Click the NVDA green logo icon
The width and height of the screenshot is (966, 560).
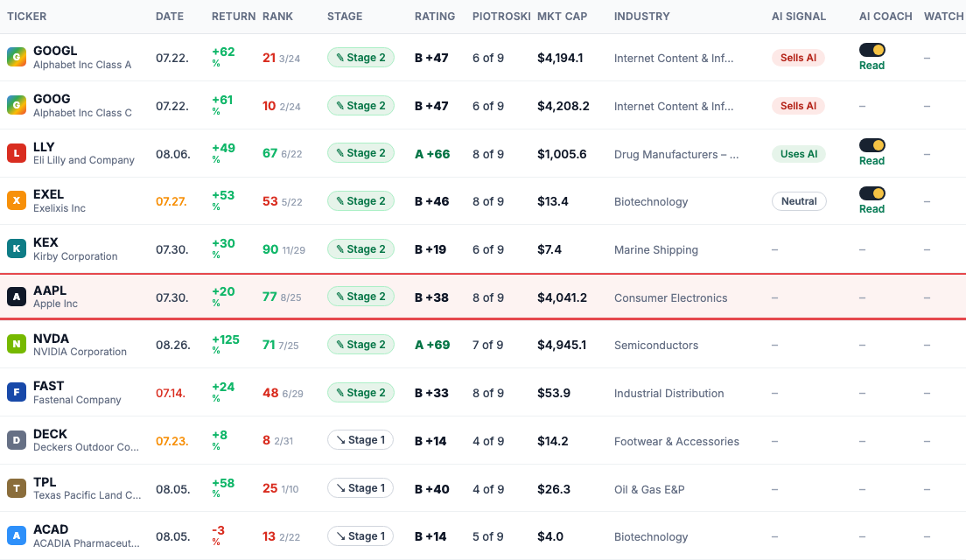[17, 345]
